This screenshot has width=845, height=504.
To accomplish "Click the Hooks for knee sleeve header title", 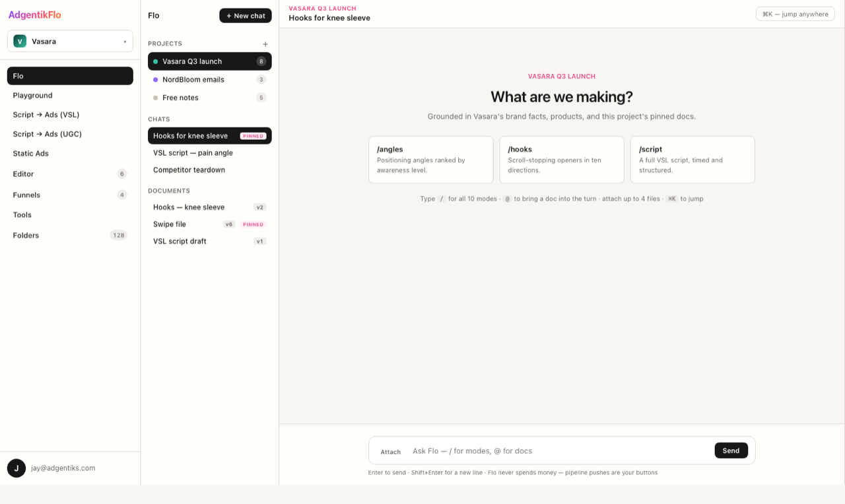I will point(329,18).
